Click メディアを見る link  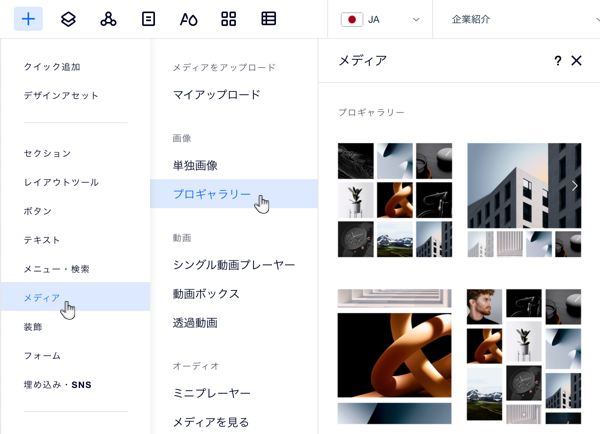click(210, 422)
